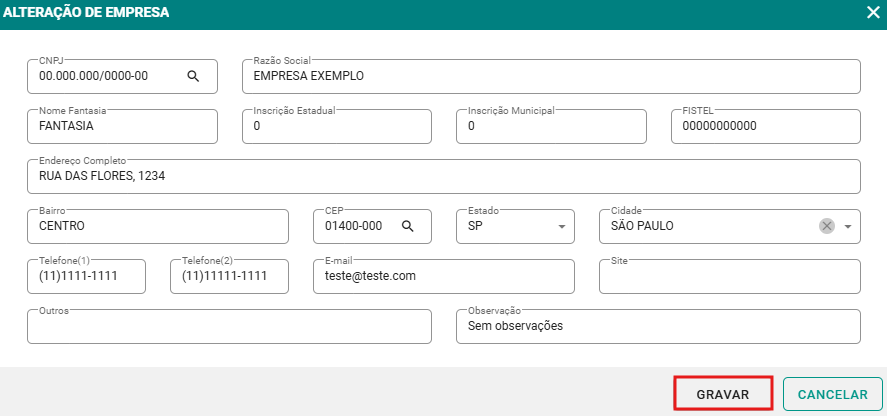Click the Observação text field
Viewport: 887px width, 416px height.
[657, 326]
